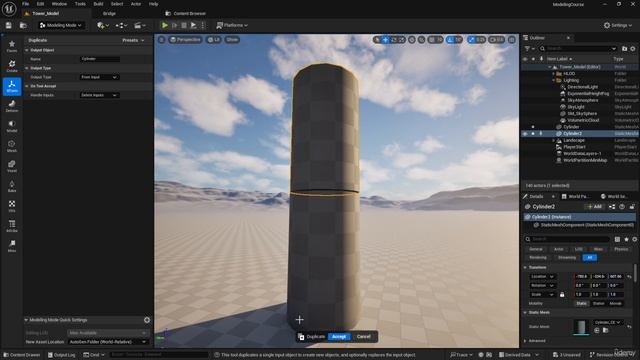The height and width of the screenshot is (360, 640).
Task: Open the Favorites modeling category
Action: point(12,46)
